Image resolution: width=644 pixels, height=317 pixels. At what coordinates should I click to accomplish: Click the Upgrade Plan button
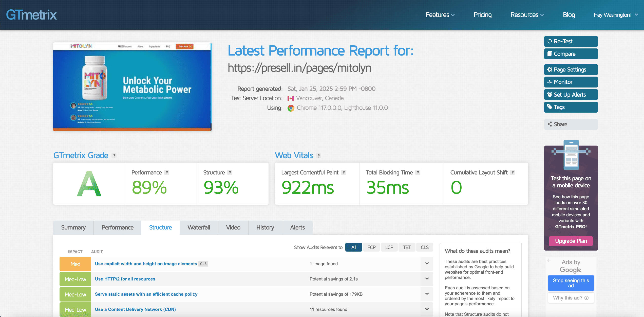coord(571,241)
